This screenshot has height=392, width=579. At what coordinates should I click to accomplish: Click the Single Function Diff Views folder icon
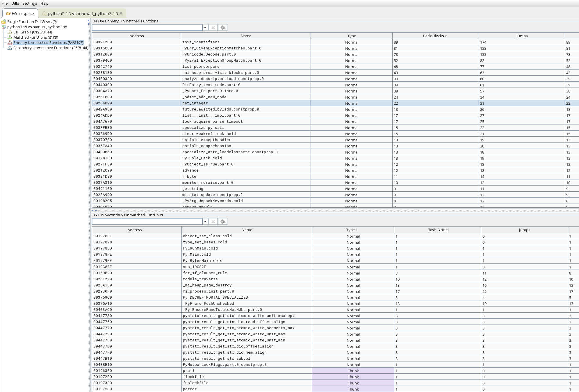[x=4, y=22]
